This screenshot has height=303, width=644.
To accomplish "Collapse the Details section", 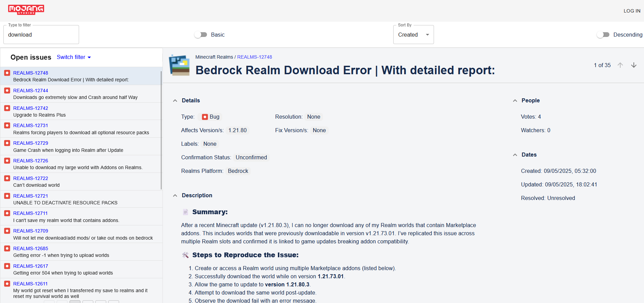I will pos(175,101).
